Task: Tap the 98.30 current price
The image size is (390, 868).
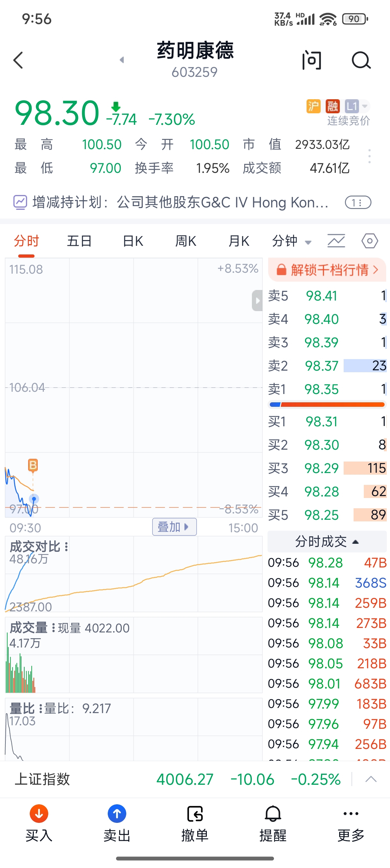Action: coord(57,113)
